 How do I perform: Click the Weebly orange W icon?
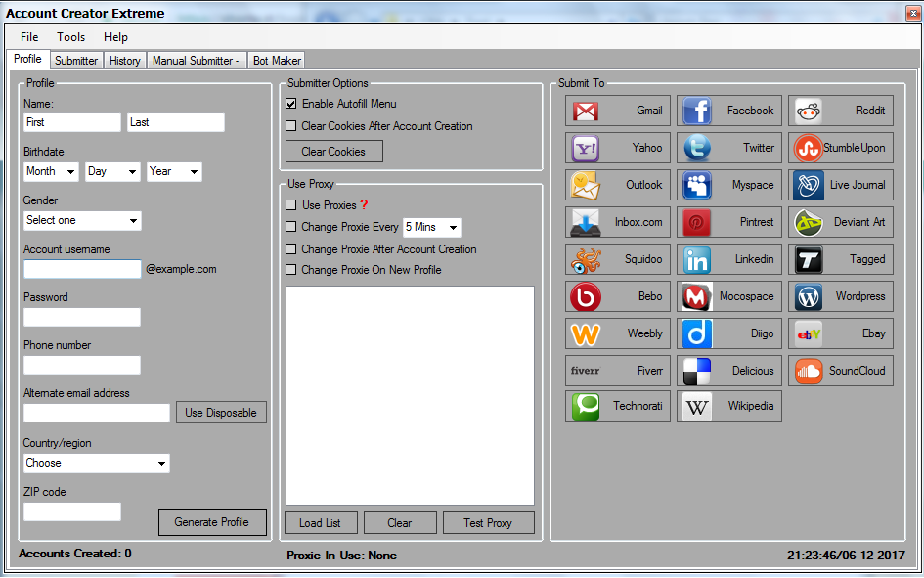(586, 333)
